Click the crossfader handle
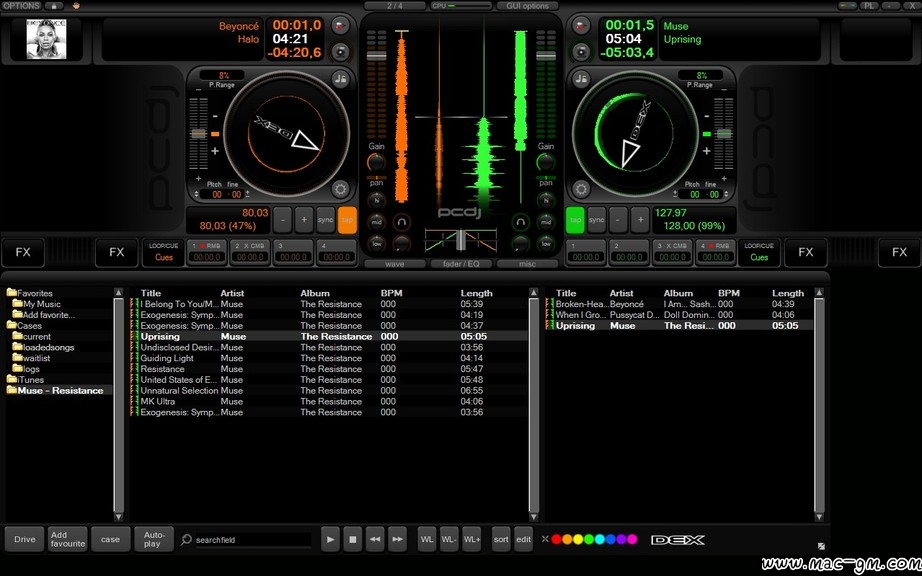Screen dimensions: 922x576 (461, 240)
